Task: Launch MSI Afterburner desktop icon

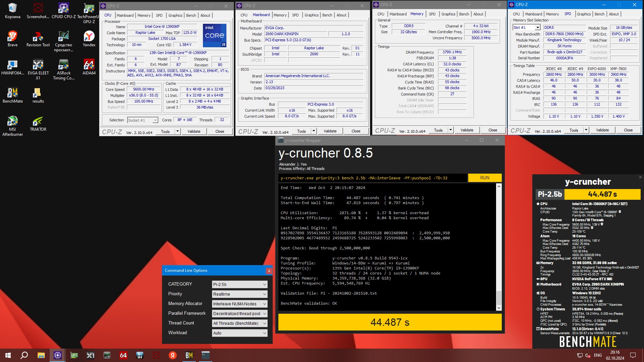Action: point(12,126)
